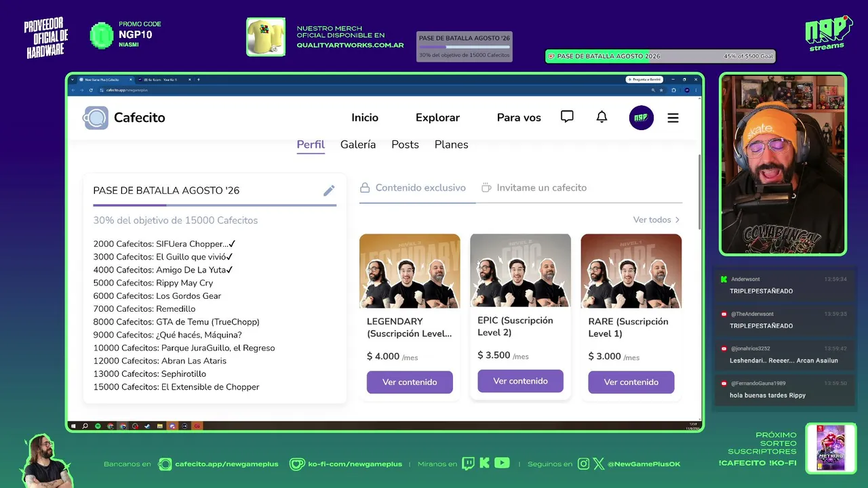
Task: Click the Pase de Batalla goal progress bar
Action: (x=214, y=205)
